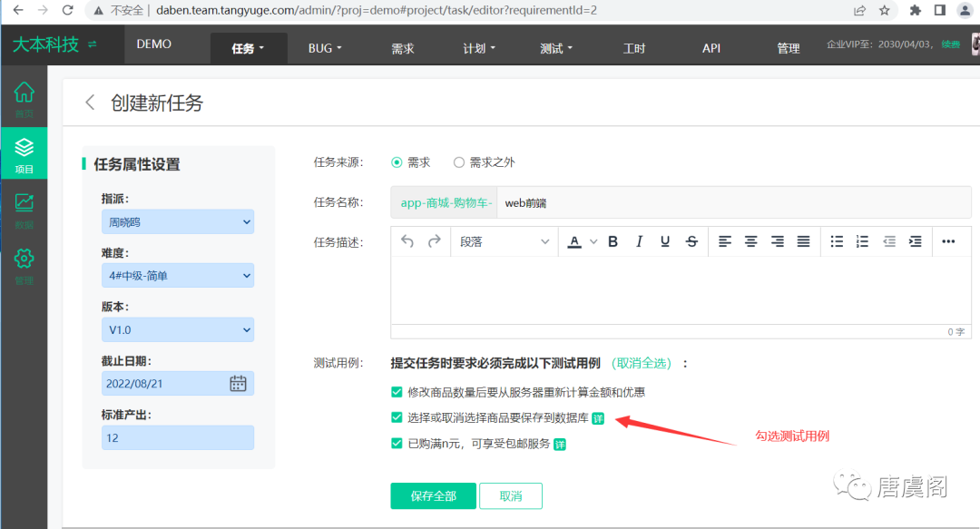Click the 标准产出 field showing 12
This screenshot has height=529, width=980.
(178, 437)
